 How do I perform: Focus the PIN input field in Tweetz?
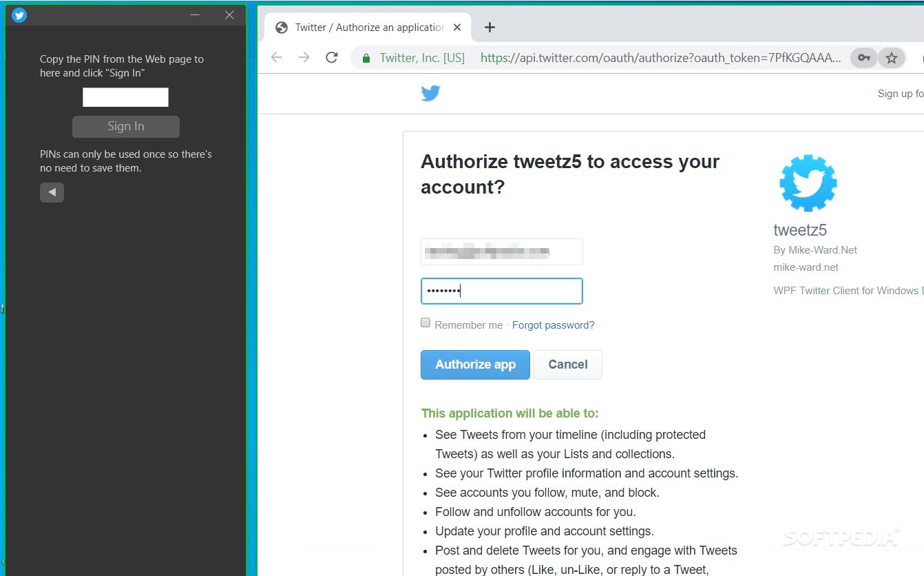coord(125,97)
